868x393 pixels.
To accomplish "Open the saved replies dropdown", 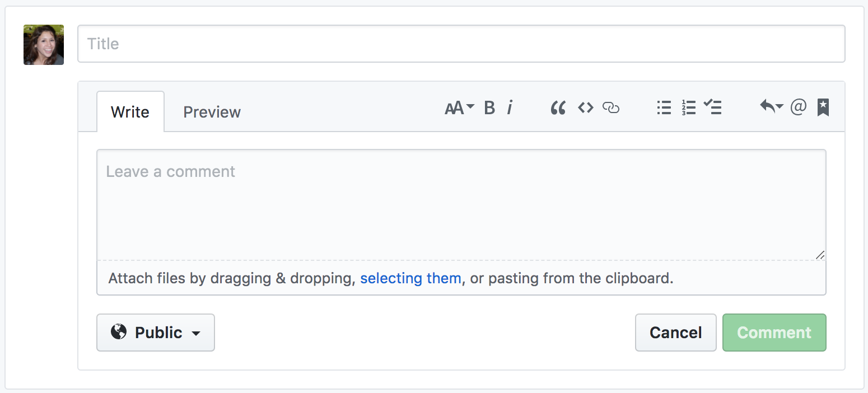I will point(771,106).
